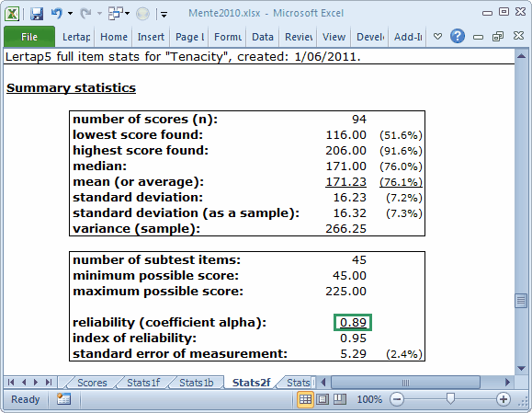The height and width of the screenshot is (413, 532).
Task: Switch to Normal view
Action: (x=305, y=399)
